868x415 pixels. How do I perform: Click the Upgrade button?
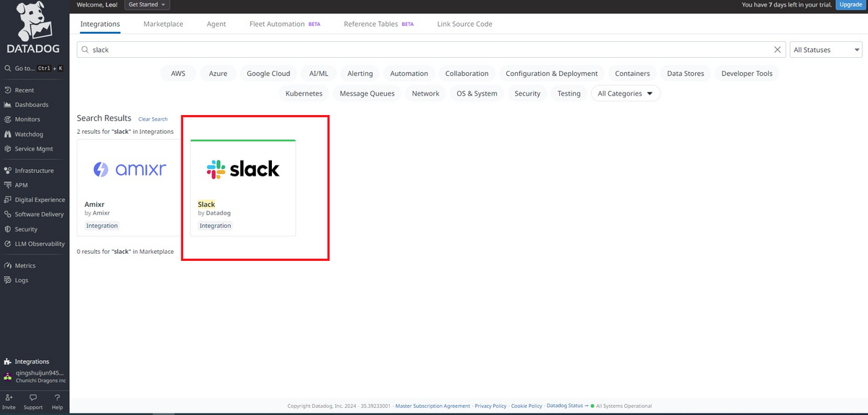tap(851, 4)
